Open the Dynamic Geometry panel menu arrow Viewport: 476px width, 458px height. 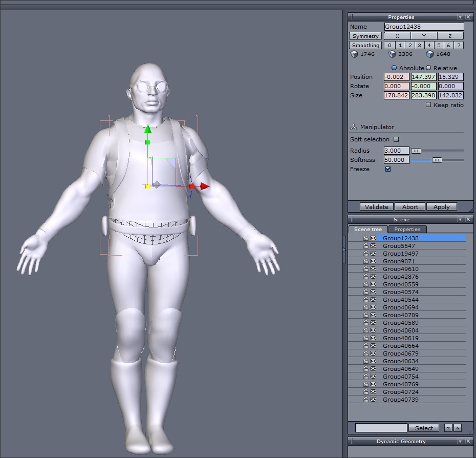[x=460, y=441]
